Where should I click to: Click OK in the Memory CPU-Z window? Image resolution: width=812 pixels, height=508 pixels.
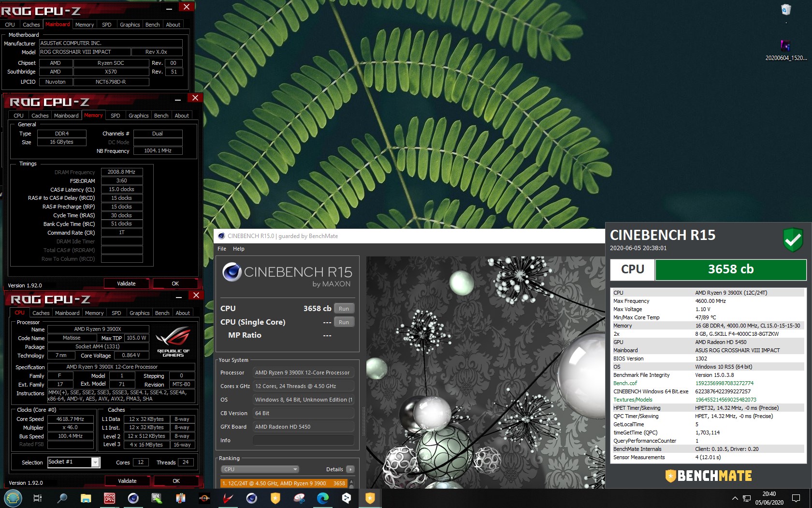coord(175,284)
